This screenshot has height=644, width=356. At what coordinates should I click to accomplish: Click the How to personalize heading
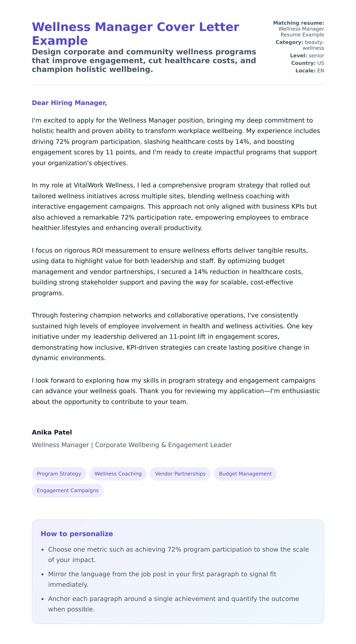(x=77, y=534)
